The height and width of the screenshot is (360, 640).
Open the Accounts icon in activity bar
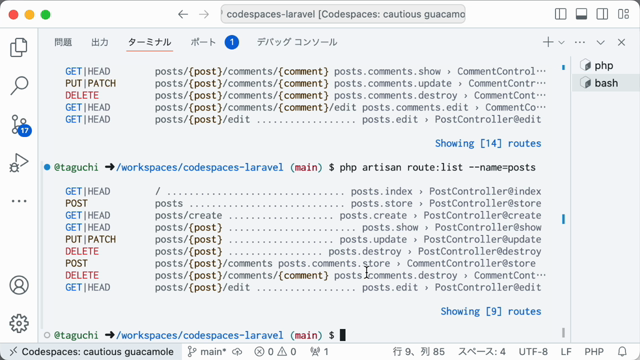19,285
